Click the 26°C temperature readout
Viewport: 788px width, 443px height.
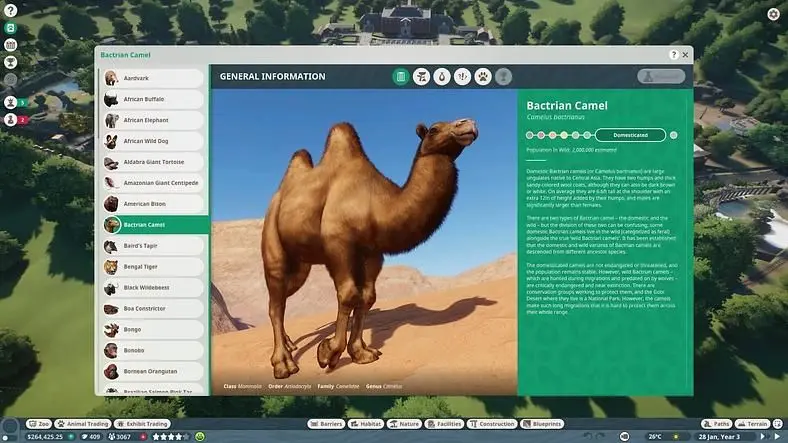point(655,437)
